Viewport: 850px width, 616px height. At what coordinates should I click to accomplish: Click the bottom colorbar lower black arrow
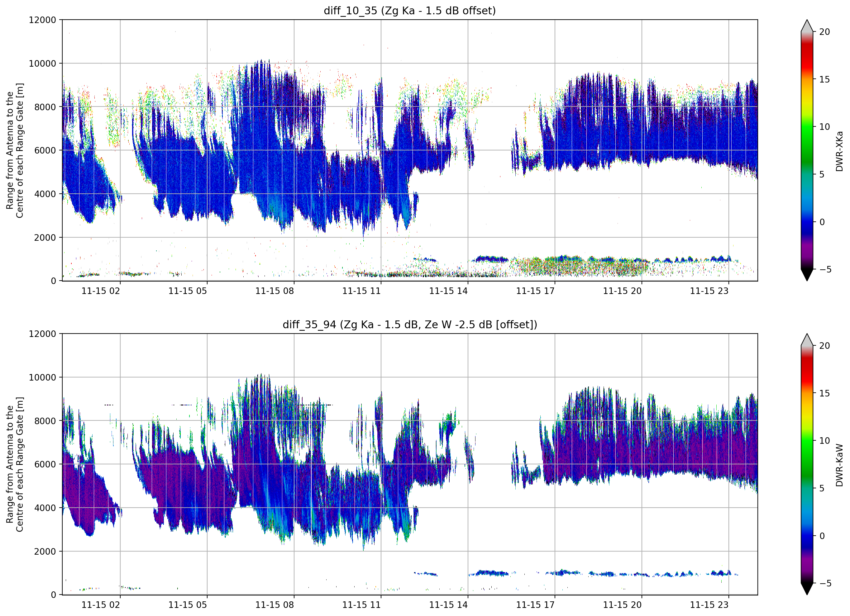click(807, 589)
